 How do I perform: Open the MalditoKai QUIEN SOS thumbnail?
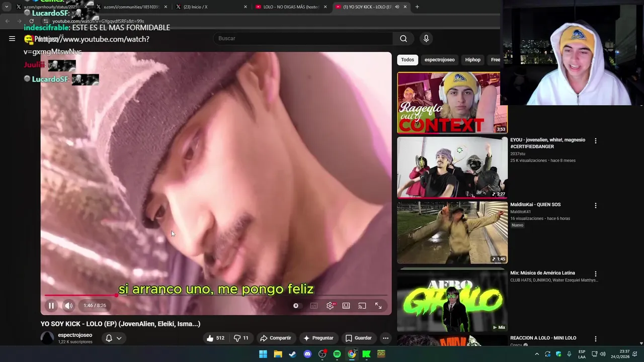click(452, 232)
